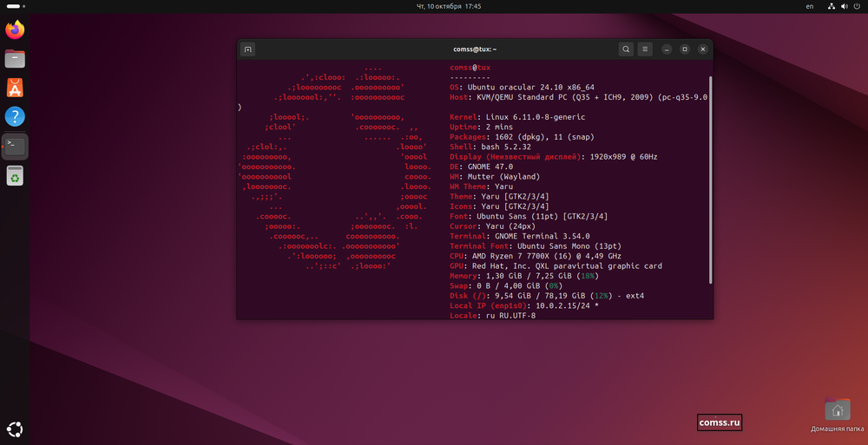The image size is (868, 445).
Task: Switch the keyboard layout via 'en' indicator
Action: (x=810, y=6)
